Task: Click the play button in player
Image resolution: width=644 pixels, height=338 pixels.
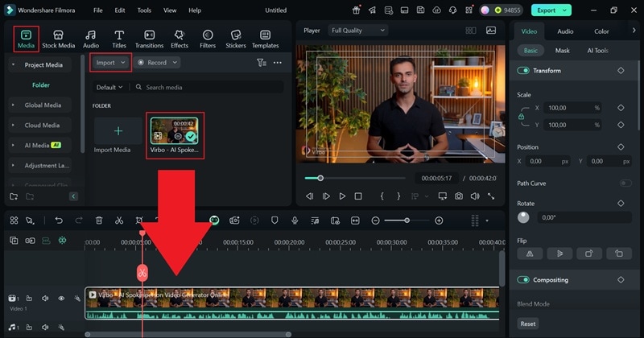Action: point(342,196)
